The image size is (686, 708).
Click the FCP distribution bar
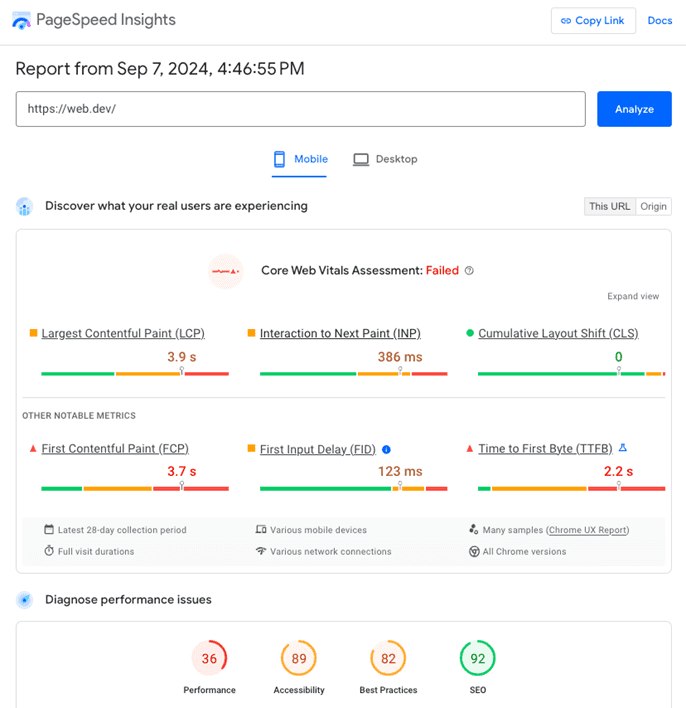(x=135, y=489)
